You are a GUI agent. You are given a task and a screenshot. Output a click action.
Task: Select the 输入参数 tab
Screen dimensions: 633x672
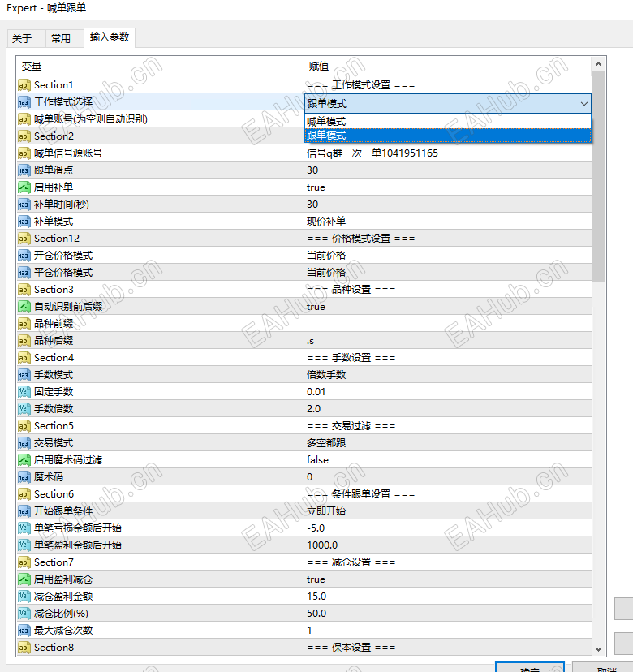[110, 37]
